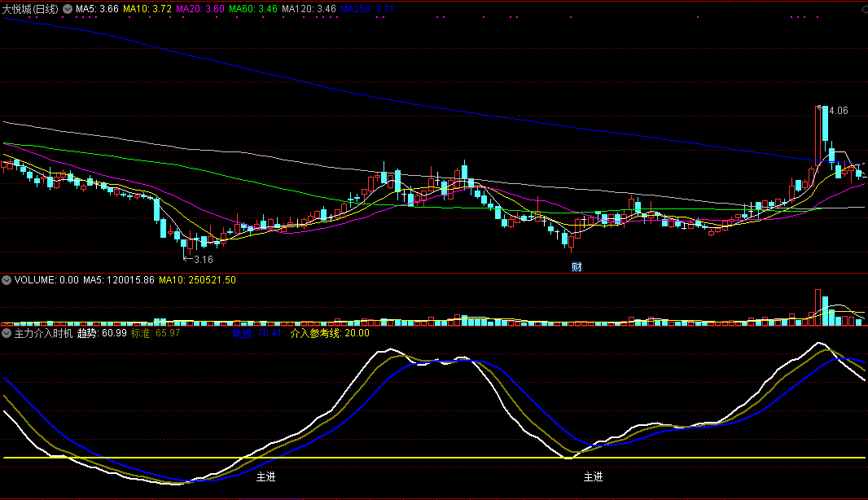Viewport: 868px width, 500px height.
Task: Click the 轨迹: 70.41 value
Action: pos(256,333)
